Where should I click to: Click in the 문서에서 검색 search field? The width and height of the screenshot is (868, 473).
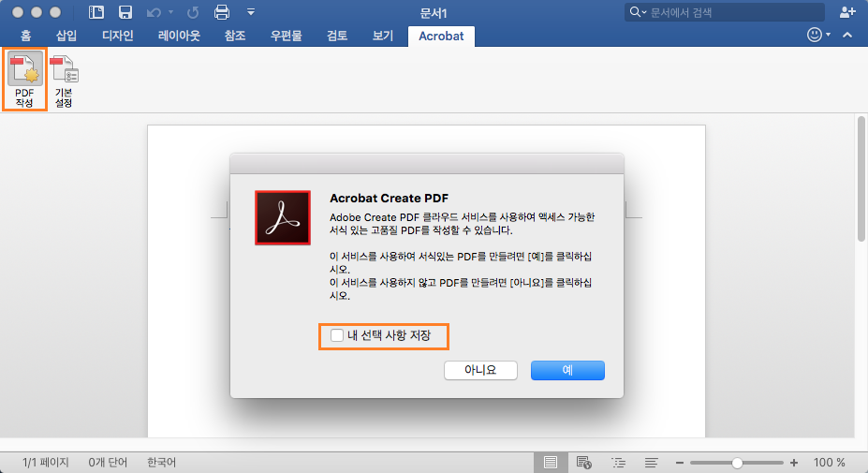click(725, 12)
